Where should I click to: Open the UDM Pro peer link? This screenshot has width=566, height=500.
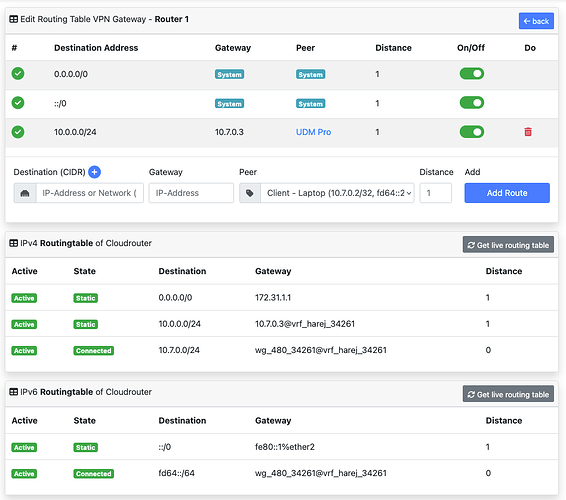pos(313,132)
